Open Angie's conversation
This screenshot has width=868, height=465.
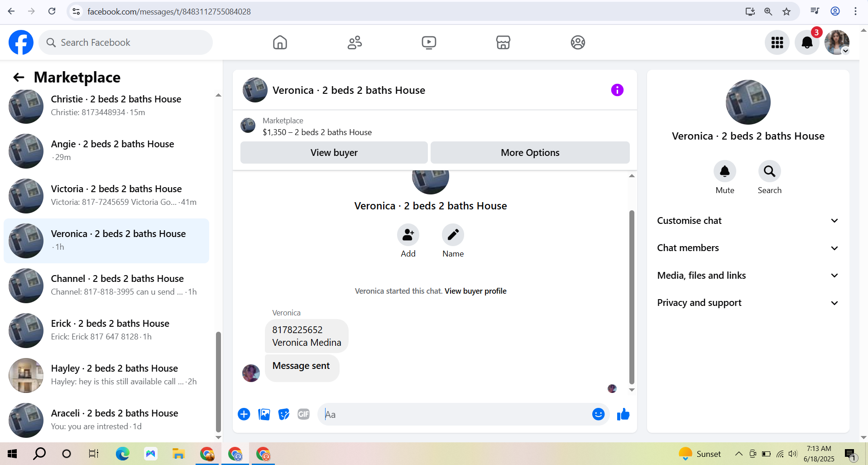(107, 151)
